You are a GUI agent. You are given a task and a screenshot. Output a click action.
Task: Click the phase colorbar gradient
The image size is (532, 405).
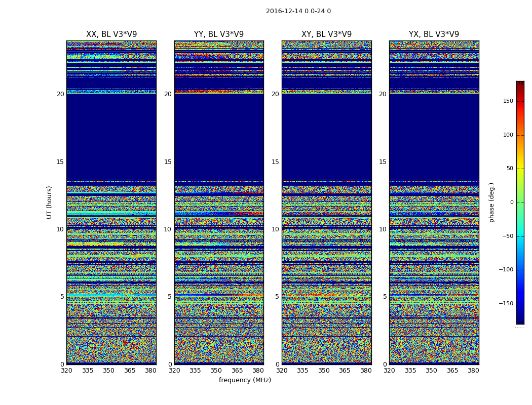[520, 202]
